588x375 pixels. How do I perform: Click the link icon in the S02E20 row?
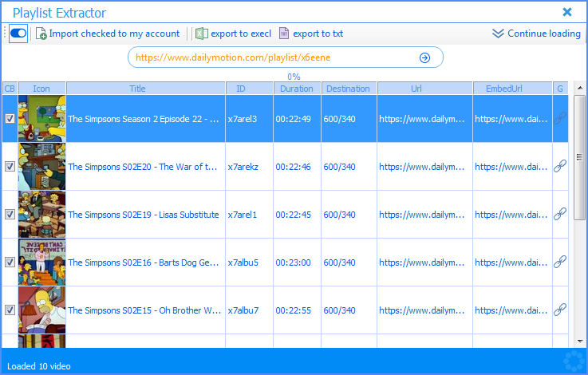point(560,166)
